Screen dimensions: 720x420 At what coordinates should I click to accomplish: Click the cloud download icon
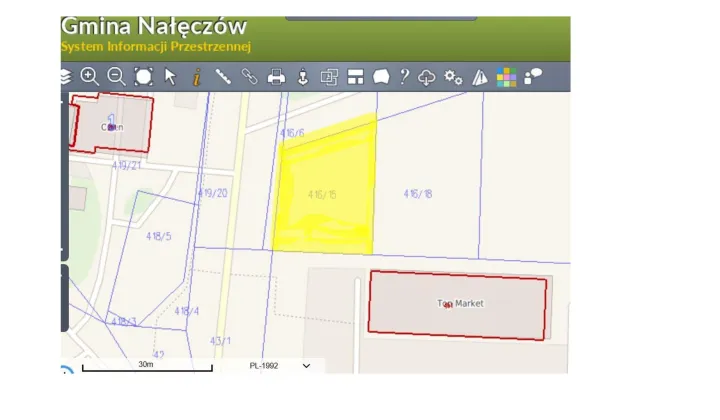point(427,77)
